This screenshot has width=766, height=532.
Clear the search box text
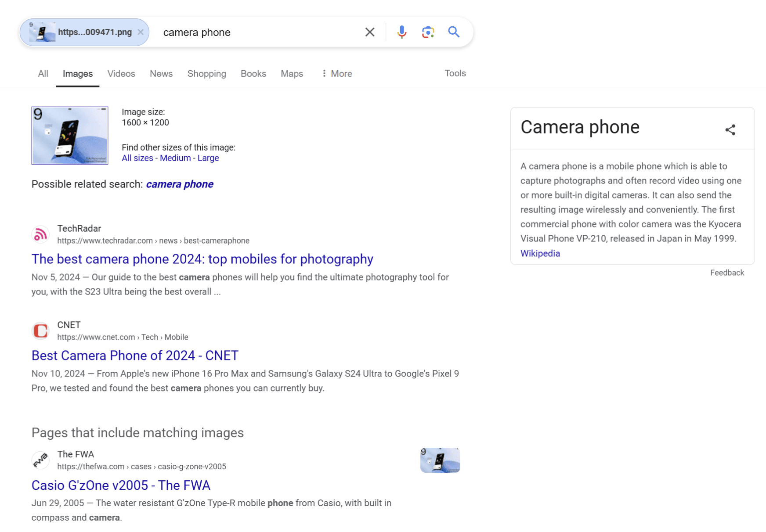370,32
